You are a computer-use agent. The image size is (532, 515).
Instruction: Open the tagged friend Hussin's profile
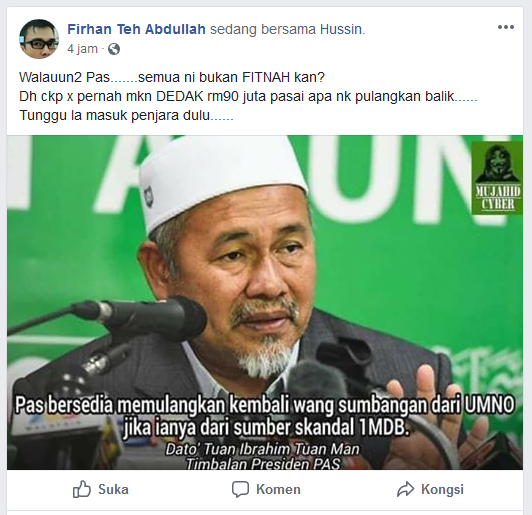341,29
